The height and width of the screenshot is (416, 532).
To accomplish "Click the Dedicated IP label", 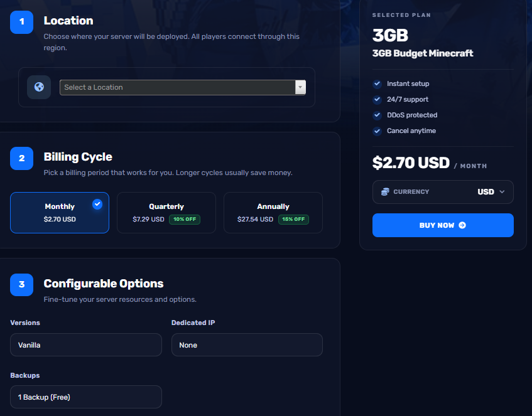I will pyautogui.click(x=193, y=323).
